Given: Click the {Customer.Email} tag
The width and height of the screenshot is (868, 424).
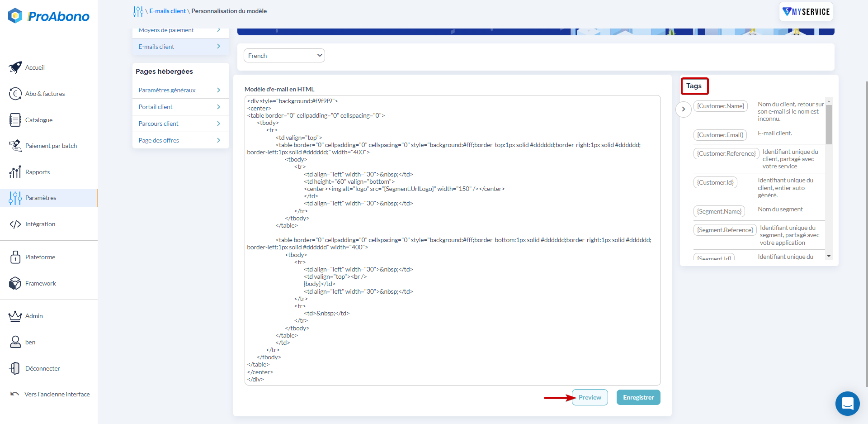Looking at the screenshot, I should tap(720, 135).
